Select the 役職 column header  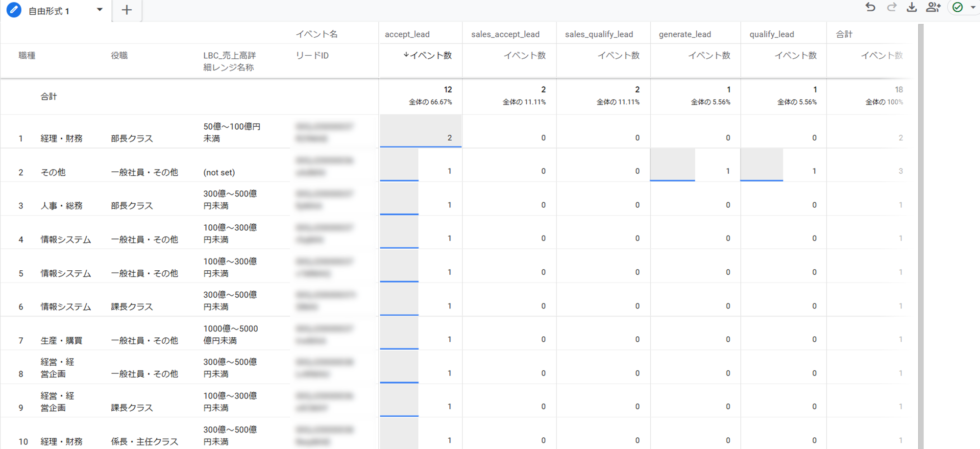coord(119,55)
